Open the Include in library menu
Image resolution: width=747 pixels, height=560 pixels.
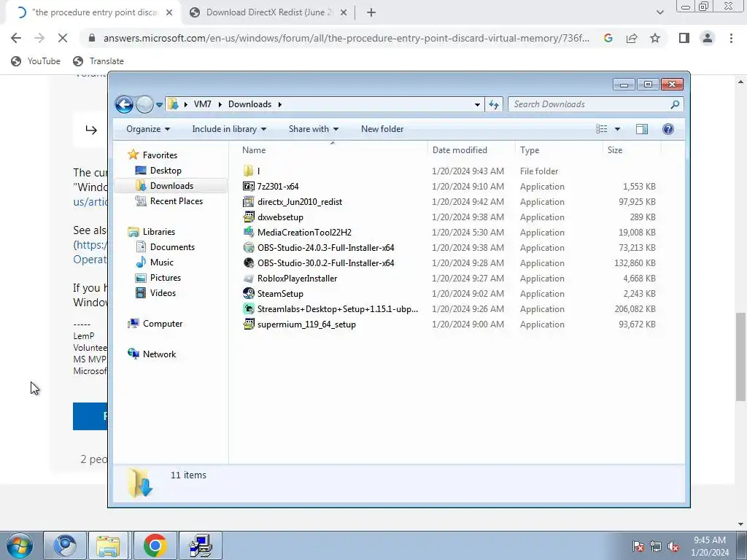[x=229, y=129]
